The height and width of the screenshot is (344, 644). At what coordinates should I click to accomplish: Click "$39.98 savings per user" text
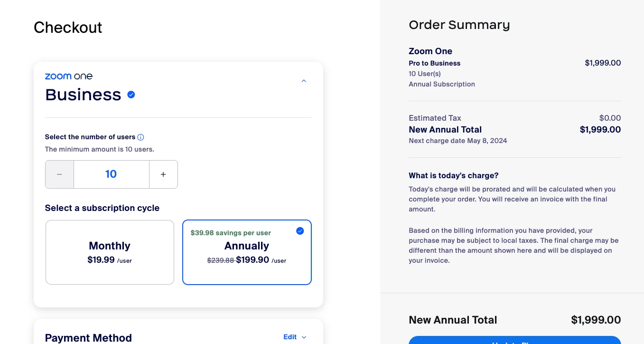coord(231,233)
